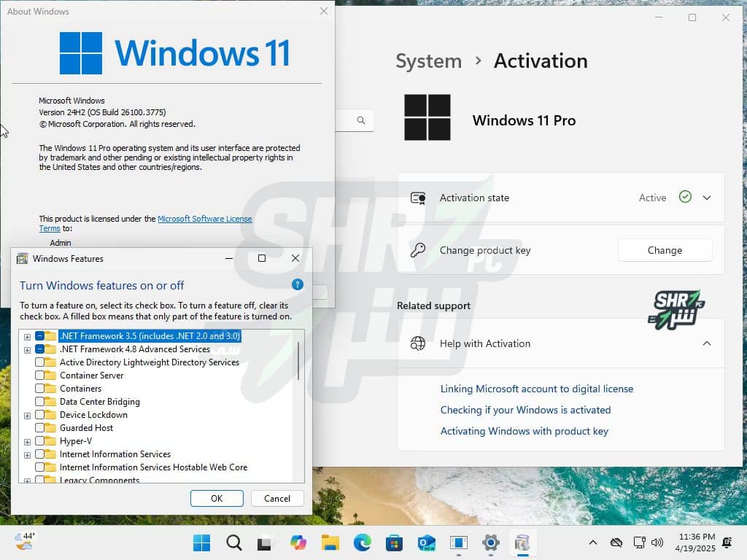Open Microsoft Store from the taskbar
This screenshot has height=560, width=747.
(394, 542)
